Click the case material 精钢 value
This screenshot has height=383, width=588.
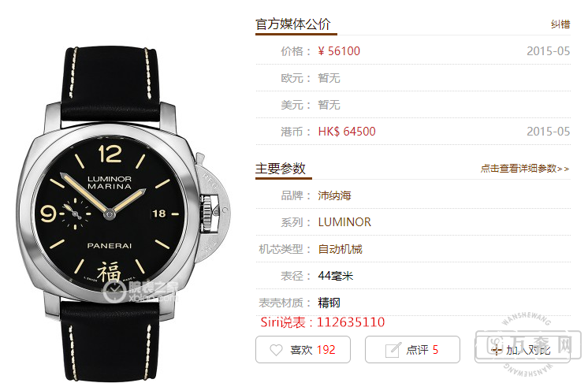point(329,303)
